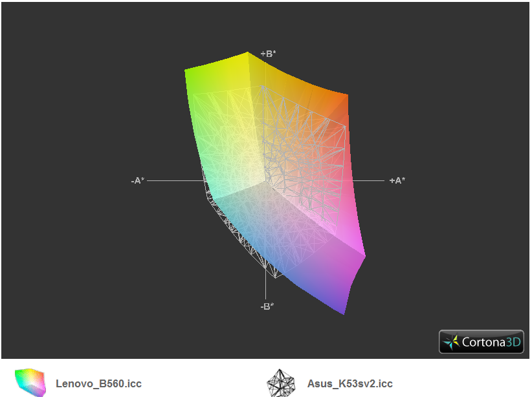Select the Lenovo_B560.icc profile label
532x397 pixels.
click(x=99, y=383)
